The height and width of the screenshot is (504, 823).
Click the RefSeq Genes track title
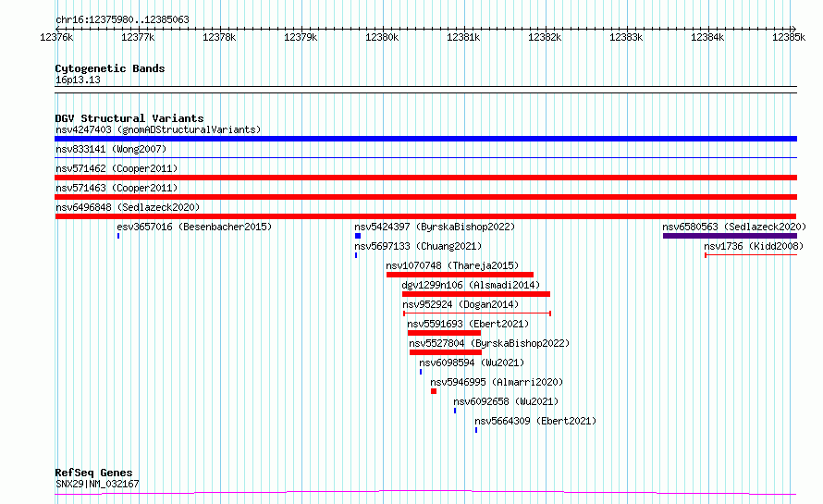pyautogui.click(x=93, y=473)
